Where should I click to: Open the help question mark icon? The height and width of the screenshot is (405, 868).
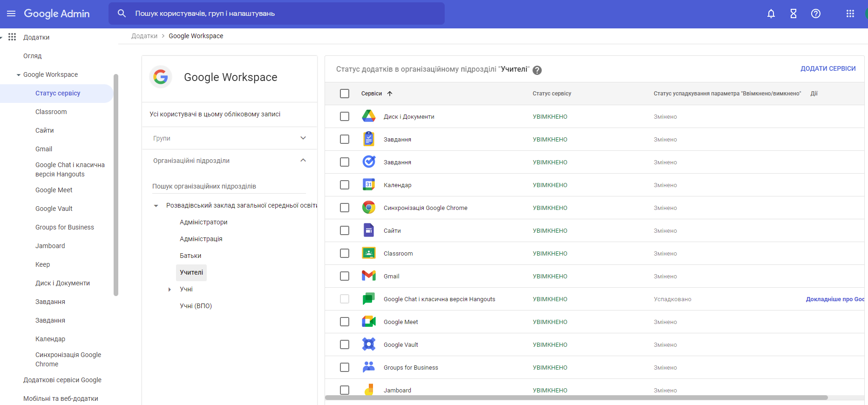[x=816, y=13]
